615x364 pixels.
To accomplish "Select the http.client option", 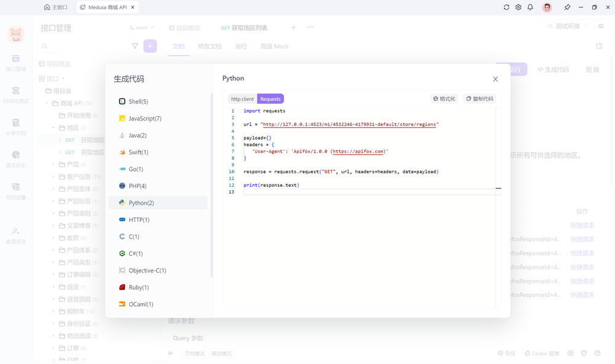I will click(242, 98).
